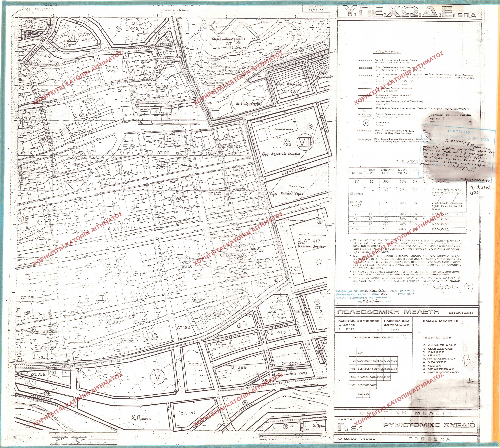This screenshot has height=448, width=500.
Task: Click the ΟΜΑΔΑ ΜΕΛΕΤΗΣ heading
Action: [x=440, y=321]
